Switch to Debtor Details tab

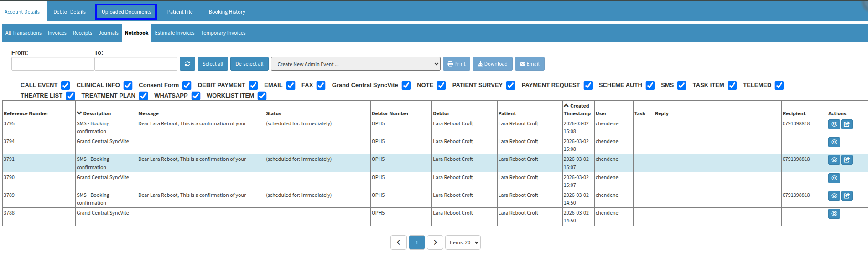(x=69, y=12)
